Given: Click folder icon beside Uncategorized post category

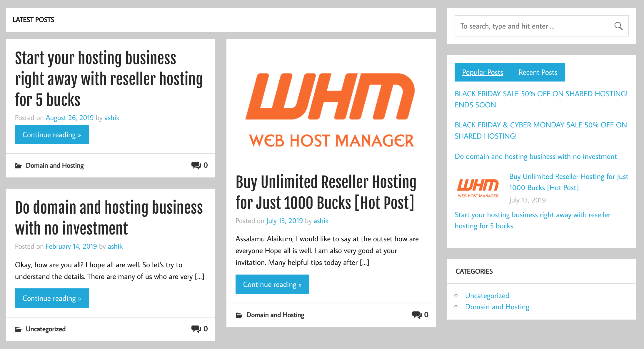Looking at the screenshot, I should click(19, 329).
